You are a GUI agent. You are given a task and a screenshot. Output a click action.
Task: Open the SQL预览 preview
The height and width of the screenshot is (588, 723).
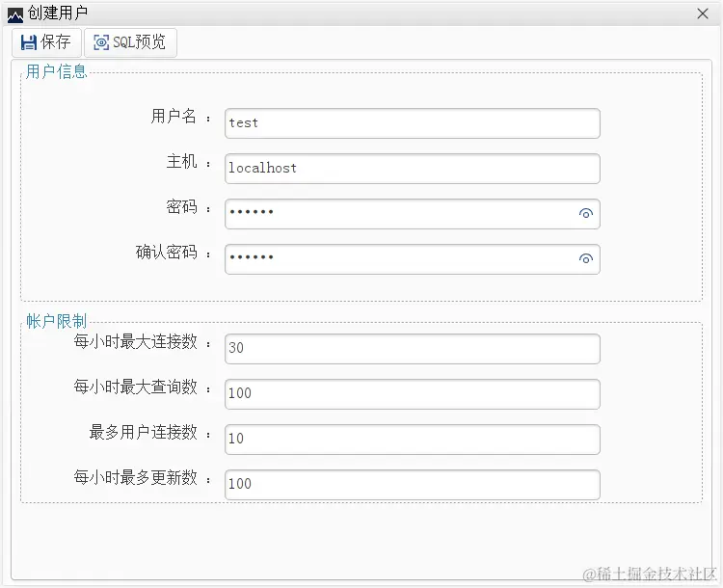click(130, 42)
